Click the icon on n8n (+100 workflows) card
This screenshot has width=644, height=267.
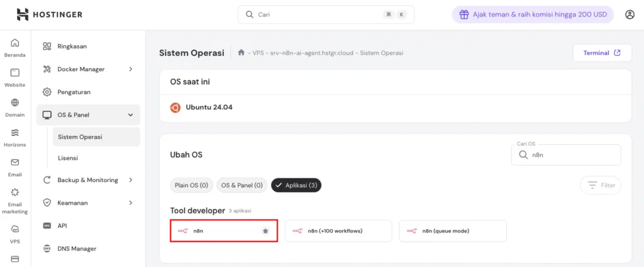[297, 231]
